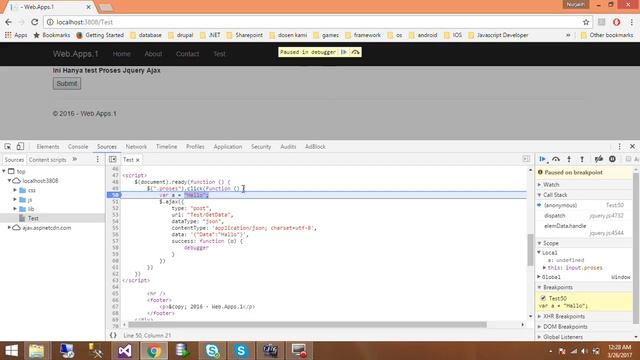
Task: Step into next function call
Action: [x=569, y=159]
